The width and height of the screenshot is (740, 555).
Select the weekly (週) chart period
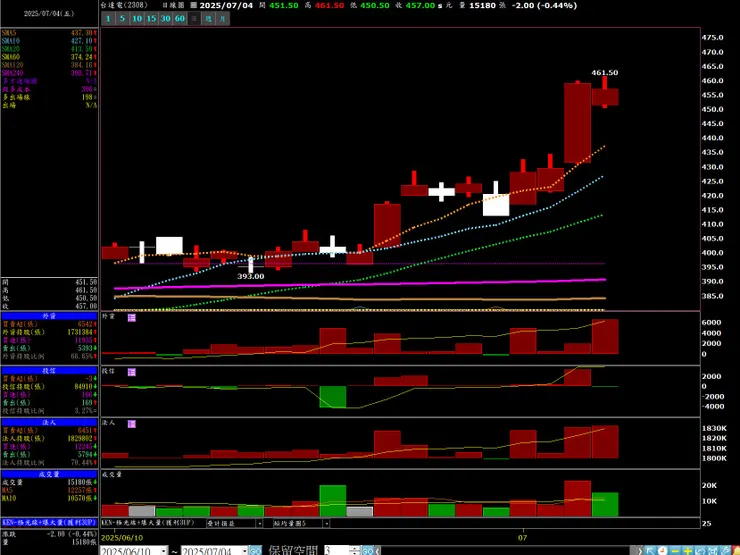[209, 18]
